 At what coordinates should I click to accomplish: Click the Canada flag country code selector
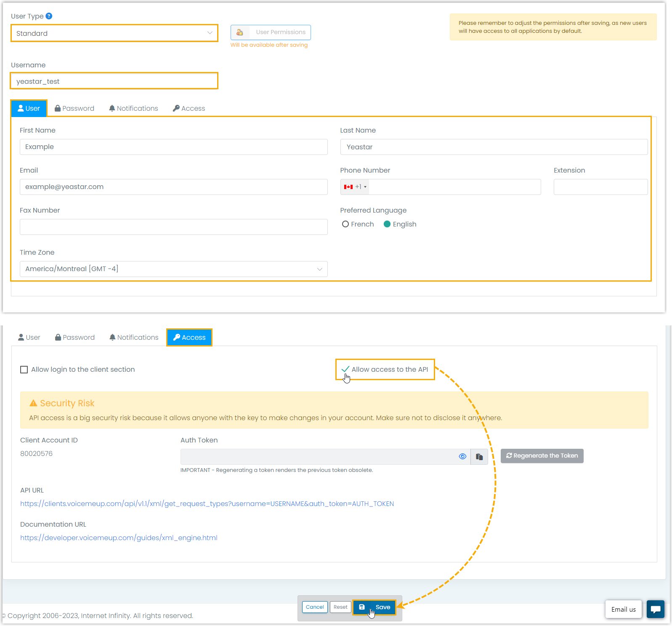[x=355, y=187]
